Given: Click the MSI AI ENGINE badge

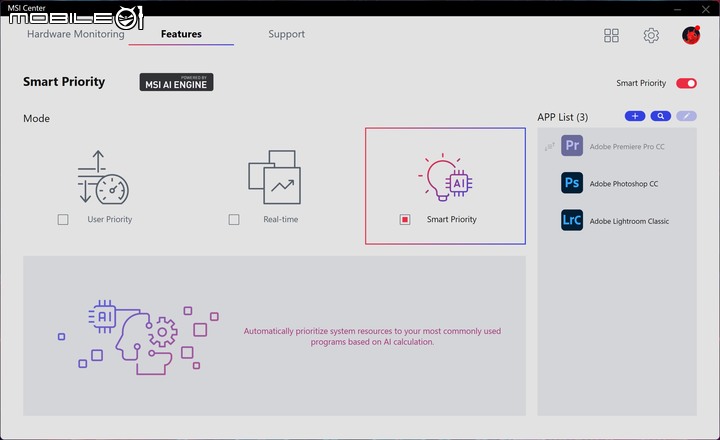Looking at the screenshot, I should click(176, 82).
